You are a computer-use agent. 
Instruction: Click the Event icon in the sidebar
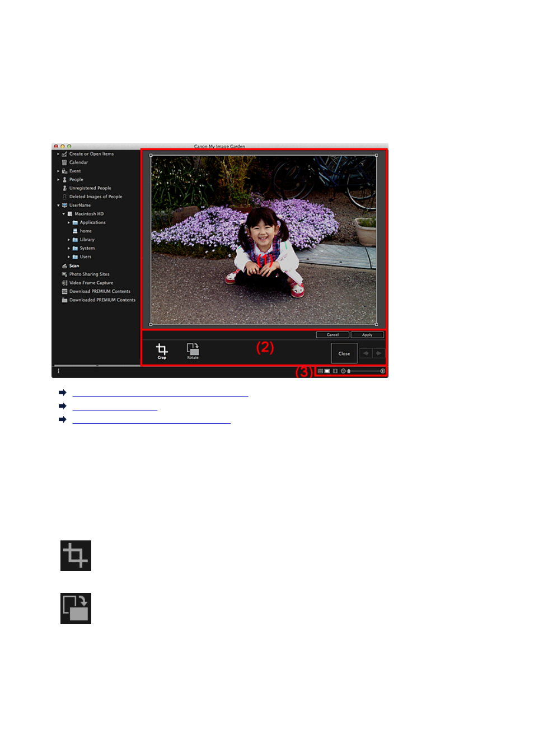pyautogui.click(x=64, y=171)
